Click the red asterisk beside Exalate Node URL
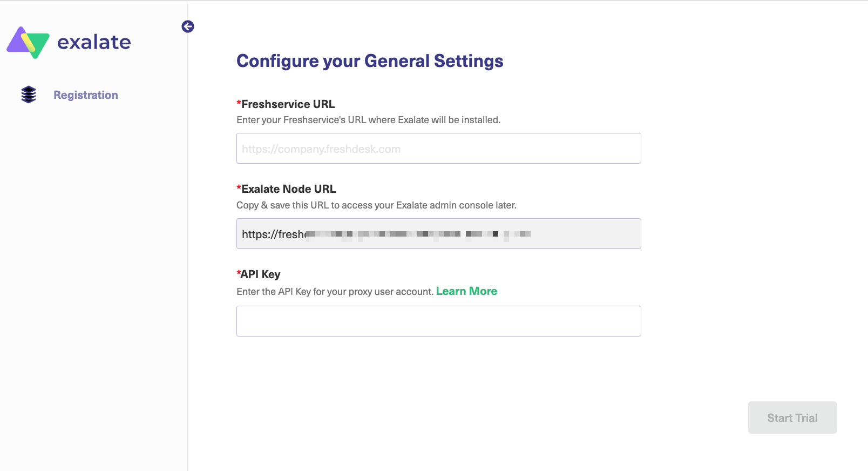 [x=239, y=187]
